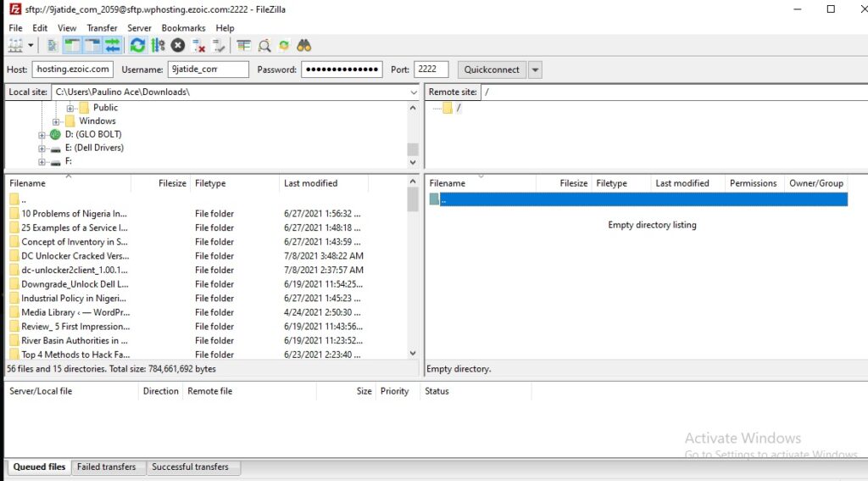Toggle directory comparison icon

pyautogui.click(x=264, y=45)
